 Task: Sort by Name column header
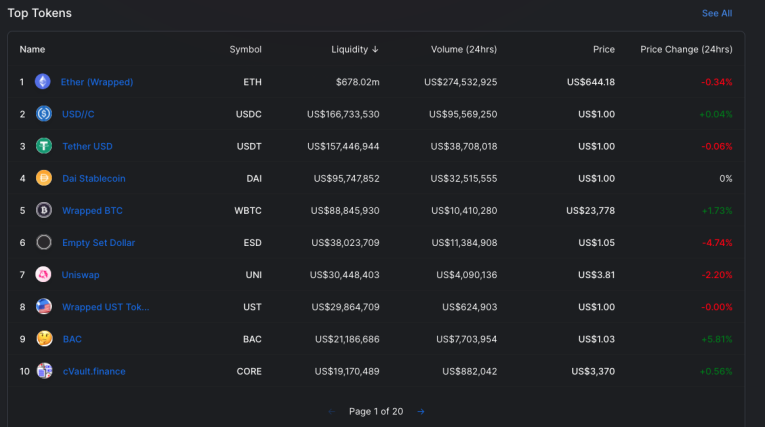(x=32, y=49)
